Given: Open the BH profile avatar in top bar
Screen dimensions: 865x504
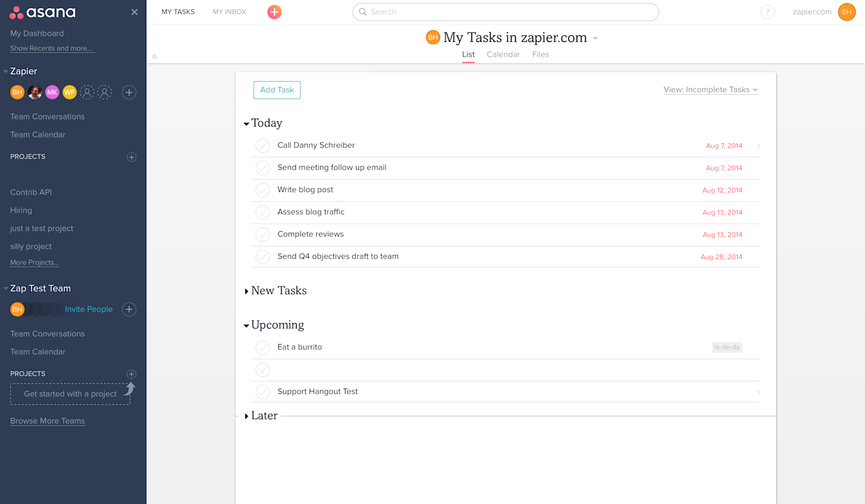Looking at the screenshot, I should (846, 12).
